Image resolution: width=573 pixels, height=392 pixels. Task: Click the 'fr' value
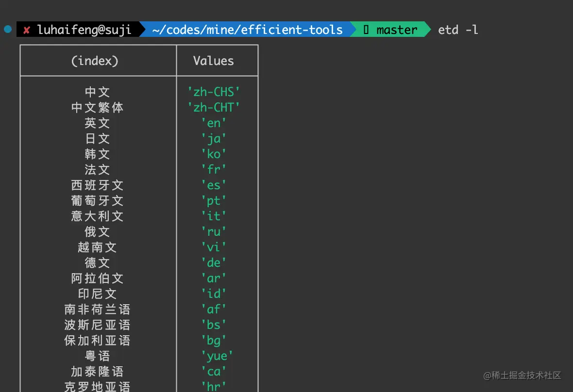(214, 169)
